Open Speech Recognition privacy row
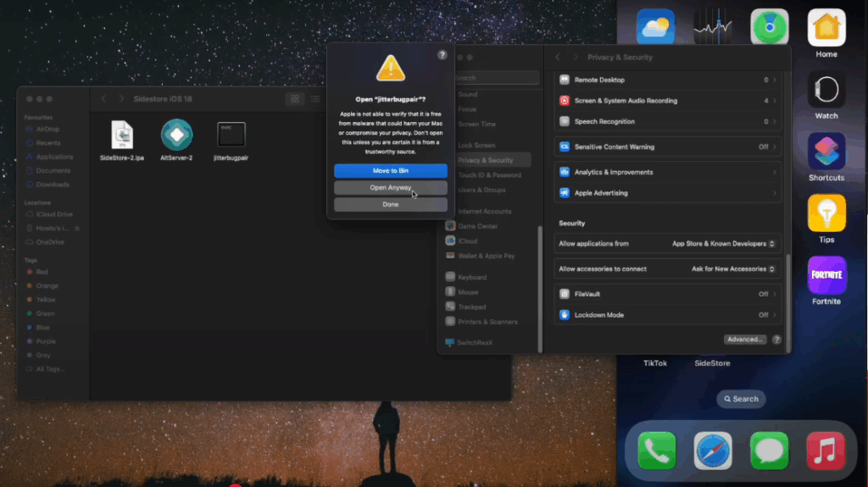 668,121
